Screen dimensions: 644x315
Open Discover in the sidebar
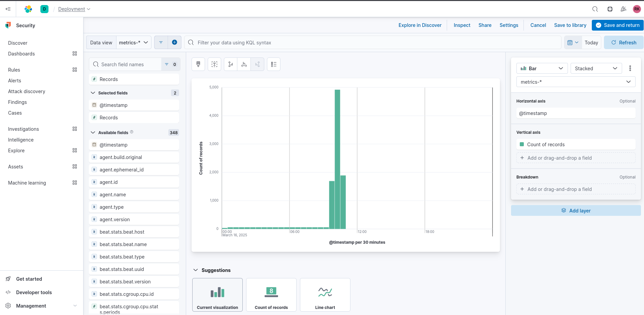click(18, 43)
